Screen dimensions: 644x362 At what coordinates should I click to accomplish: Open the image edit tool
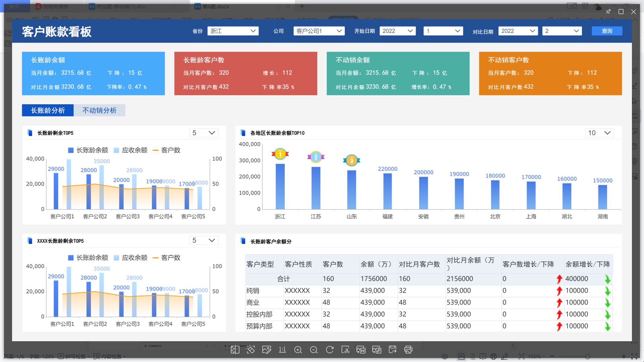point(267,350)
